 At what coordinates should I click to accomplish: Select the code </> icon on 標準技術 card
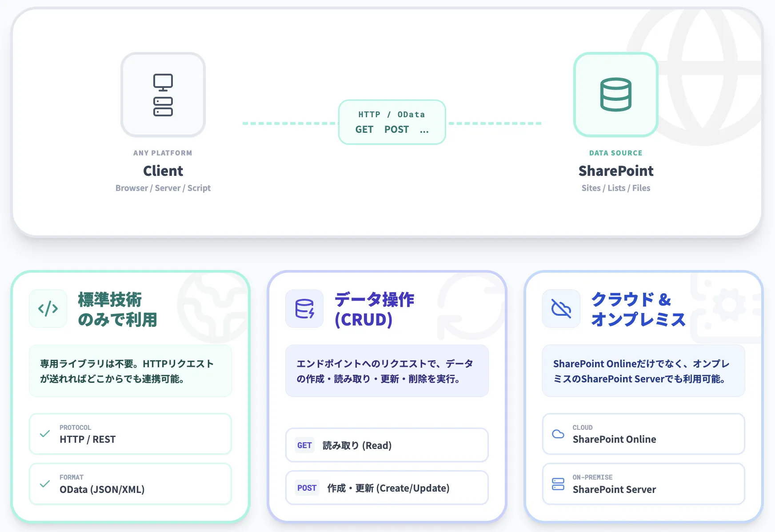tap(48, 308)
